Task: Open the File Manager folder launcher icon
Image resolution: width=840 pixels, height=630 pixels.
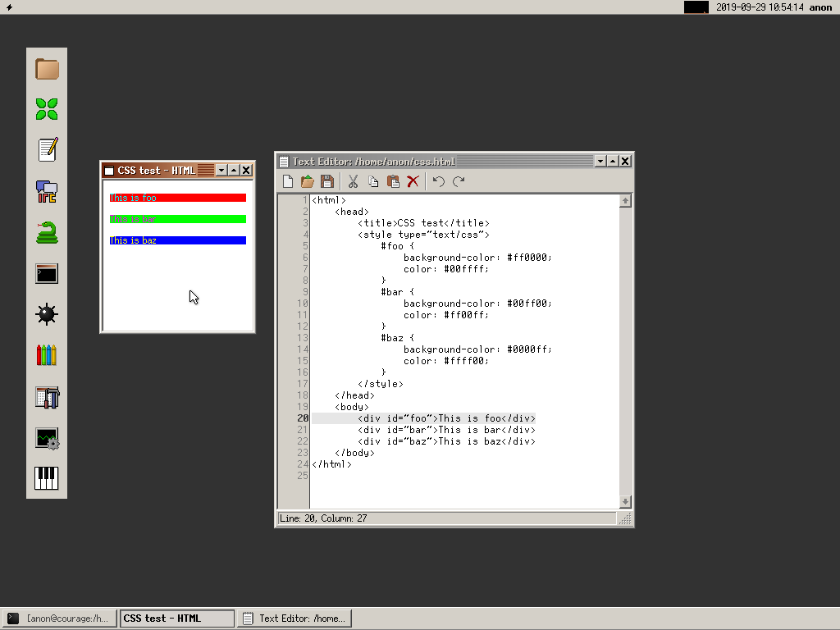Action: (x=47, y=69)
